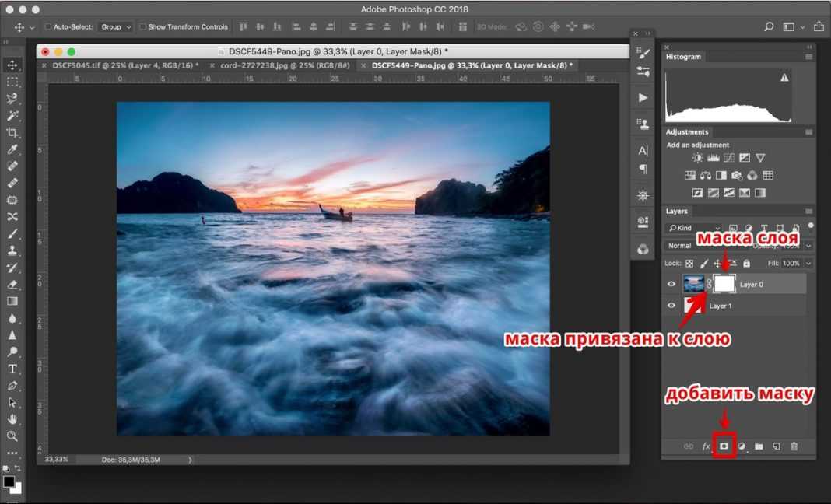The height and width of the screenshot is (504, 831).
Task: Click the Add layer mask button
Action: pyautogui.click(x=724, y=446)
